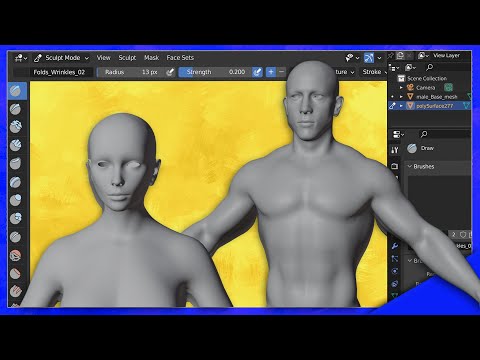Click the male_Base_mesh orange object icon
Screen dimensions: 480x360
pyautogui.click(x=410, y=97)
